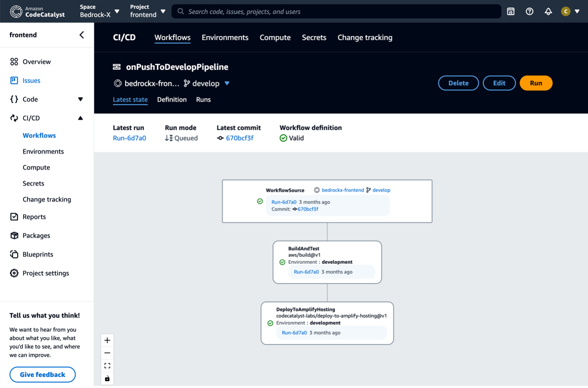This screenshot has width=588, height=388.
Task: Collapse the frontend sidebar with the chevron
Action: coord(81,35)
